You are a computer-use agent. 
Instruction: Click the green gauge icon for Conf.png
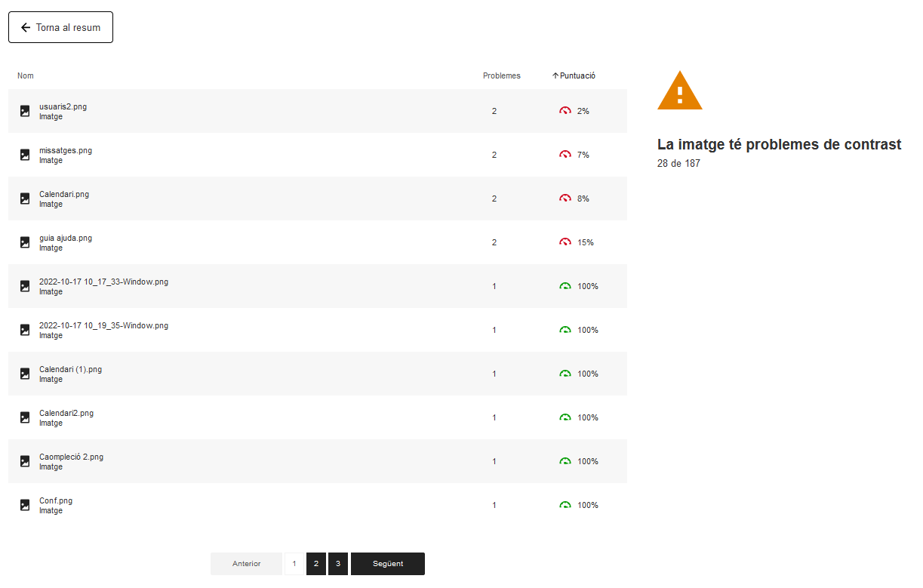tap(565, 505)
